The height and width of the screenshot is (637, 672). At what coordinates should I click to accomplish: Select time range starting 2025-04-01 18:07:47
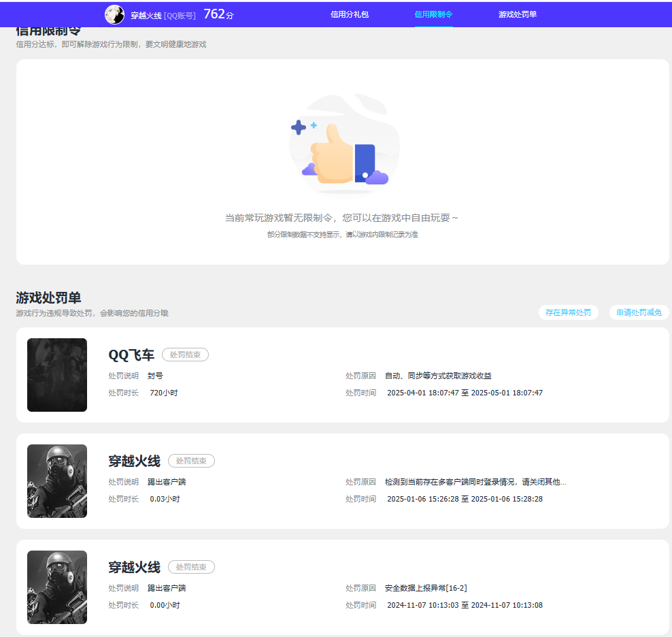click(x=465, y=393)
